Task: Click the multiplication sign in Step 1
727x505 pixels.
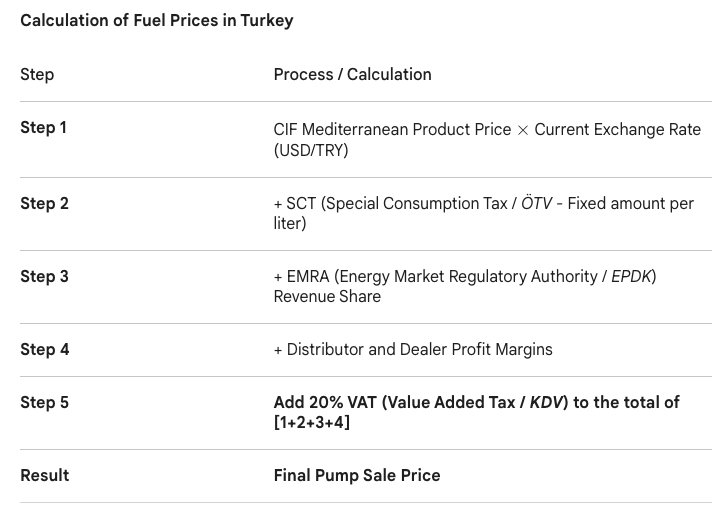Action: tap(522, 131)
